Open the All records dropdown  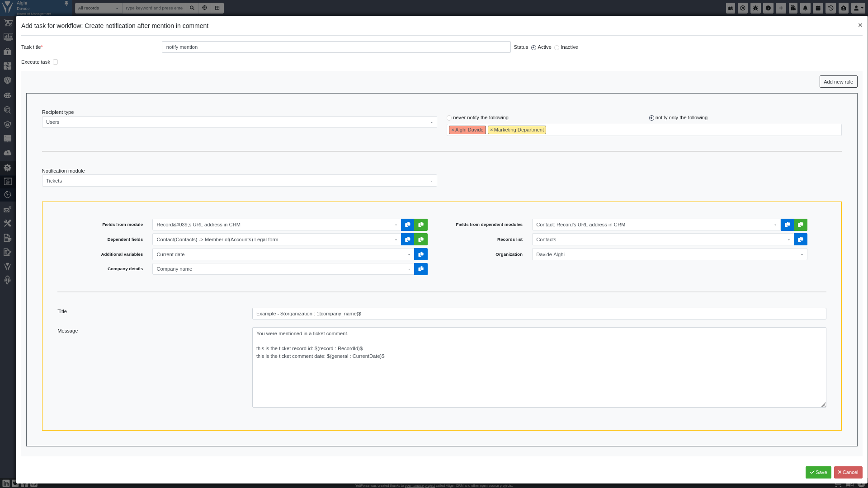[98, 8]
